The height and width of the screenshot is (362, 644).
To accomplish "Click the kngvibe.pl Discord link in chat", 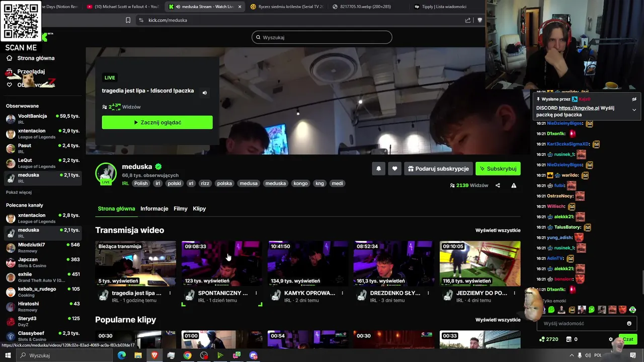I will pos(579,108).
